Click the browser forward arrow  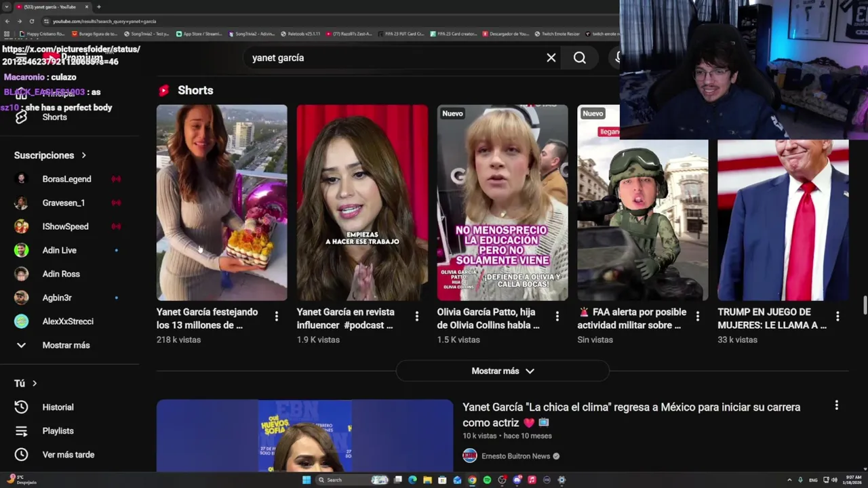(x=20, y=21)
